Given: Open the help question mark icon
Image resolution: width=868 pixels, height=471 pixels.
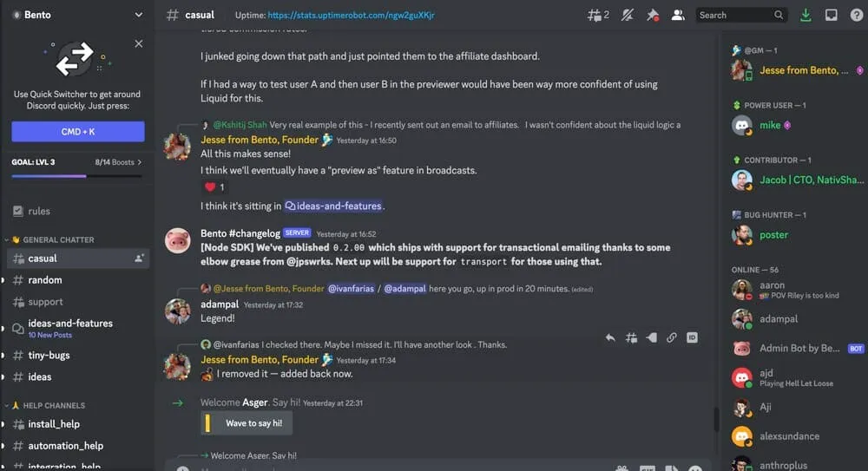Looking at the screenshot, I should coord(857,15).
